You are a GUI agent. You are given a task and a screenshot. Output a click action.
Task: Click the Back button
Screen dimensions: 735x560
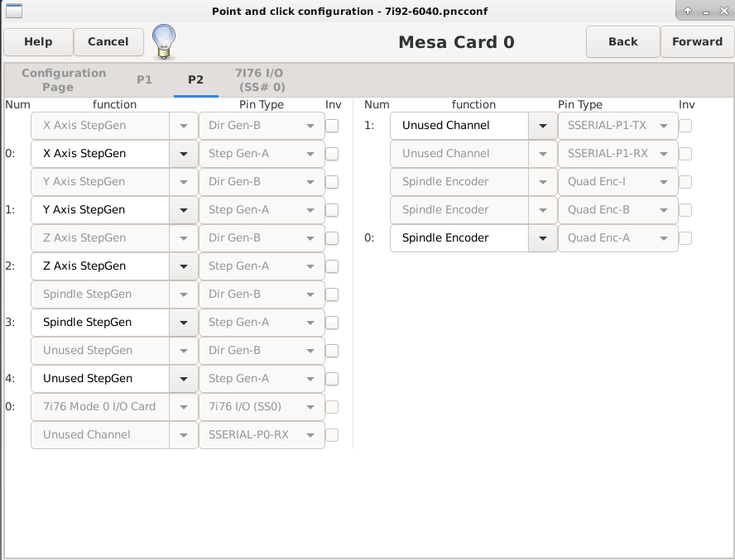tap(623, 41)
